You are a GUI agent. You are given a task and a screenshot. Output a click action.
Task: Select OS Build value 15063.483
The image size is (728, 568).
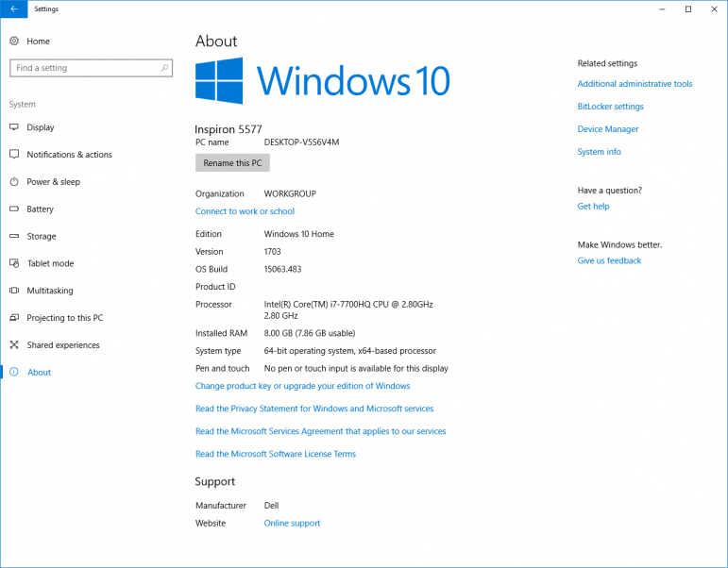point(282,269)
